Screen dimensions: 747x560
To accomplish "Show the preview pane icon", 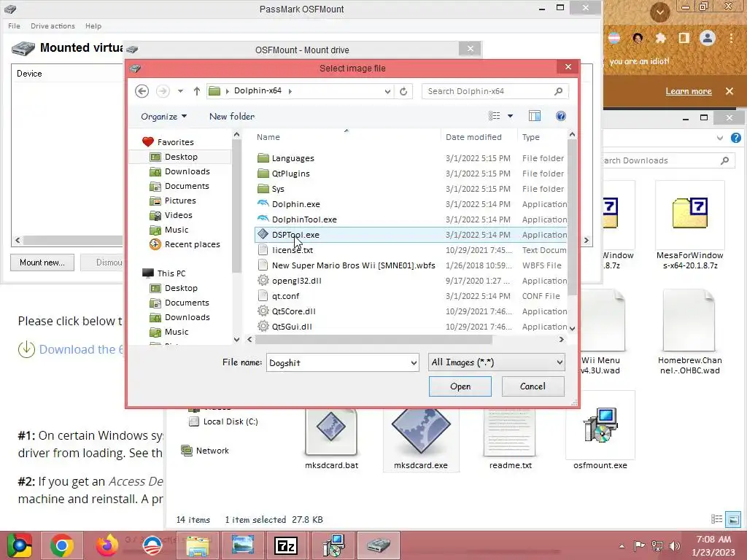I will pyautogui.click(x=535, y=116).
